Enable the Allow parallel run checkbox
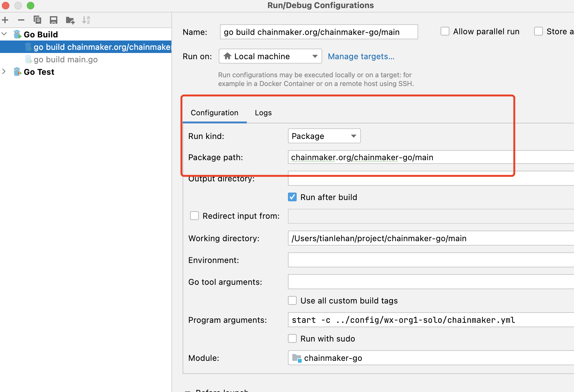 (445, 31)
